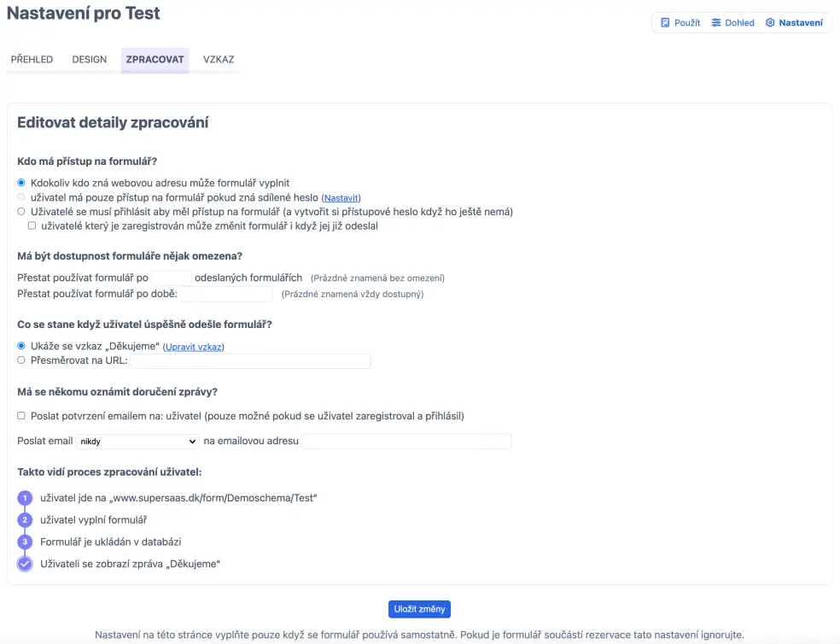
Task: Switch to the DESIGN tab
Action: click(90, 60)
